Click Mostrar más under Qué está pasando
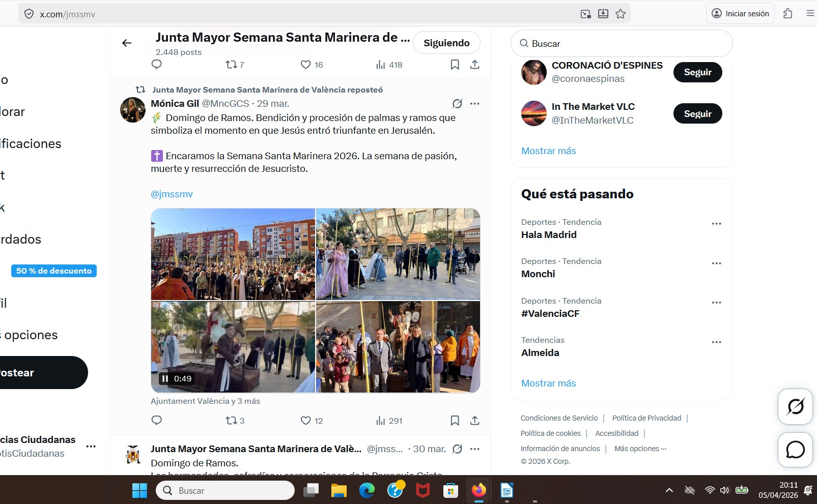This screenshot has width=817, height=504. (x=548, y=383)
